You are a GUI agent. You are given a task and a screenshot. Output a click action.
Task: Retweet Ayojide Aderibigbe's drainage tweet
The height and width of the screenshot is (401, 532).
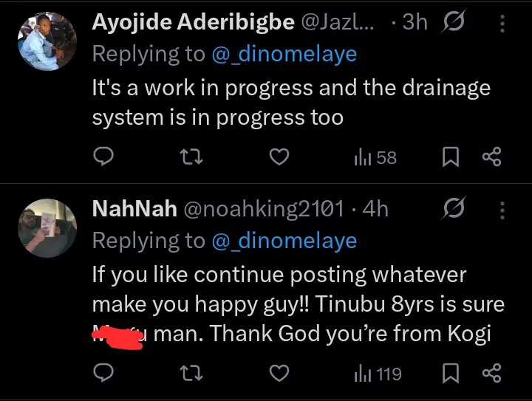[191, 157]
